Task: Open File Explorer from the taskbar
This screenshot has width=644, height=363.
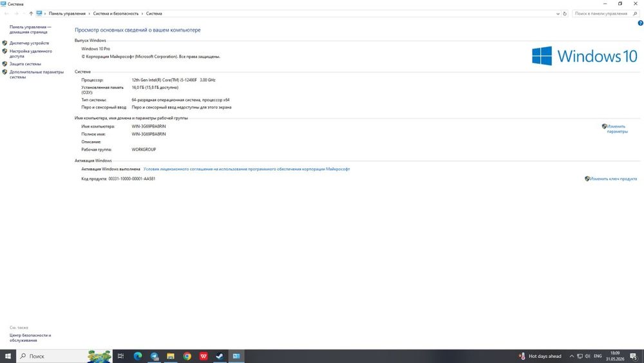Action: tap(171, 356)
